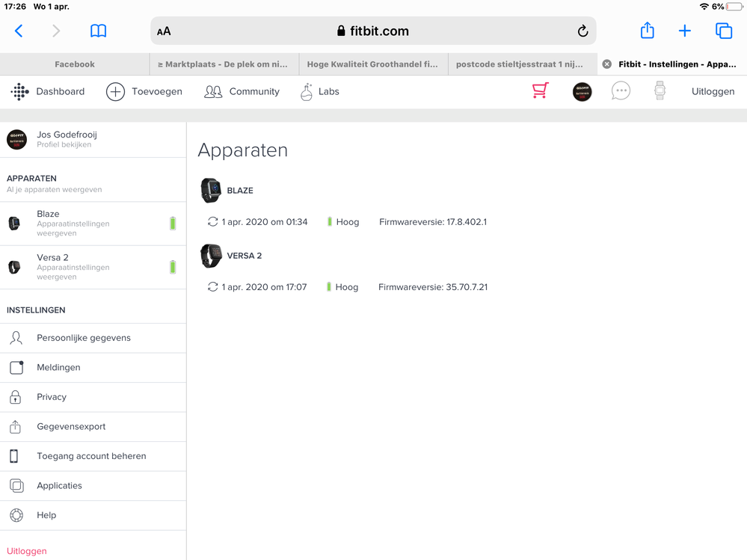The width and height of the screenshot is (747, 560).
Task: Open the Help page
Action: (x=93, y=515)
